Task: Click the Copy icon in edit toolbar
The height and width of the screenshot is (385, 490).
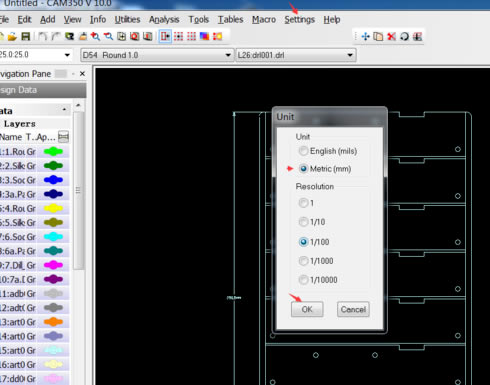Action: tap(378, 36)
